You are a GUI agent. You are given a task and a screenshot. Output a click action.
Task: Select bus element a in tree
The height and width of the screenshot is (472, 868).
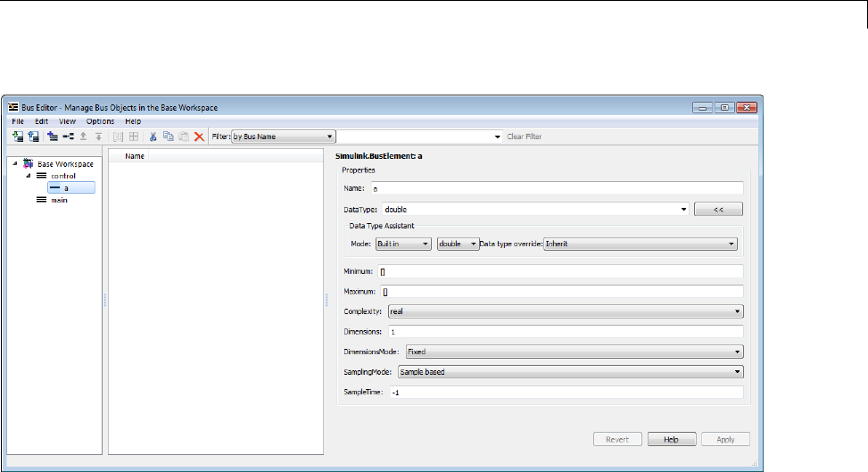pos(71,187)
